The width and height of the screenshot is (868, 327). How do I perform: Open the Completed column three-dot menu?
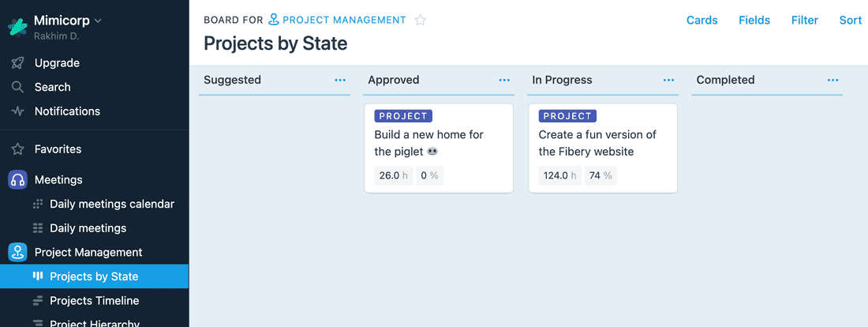click(x=832, y=81)
